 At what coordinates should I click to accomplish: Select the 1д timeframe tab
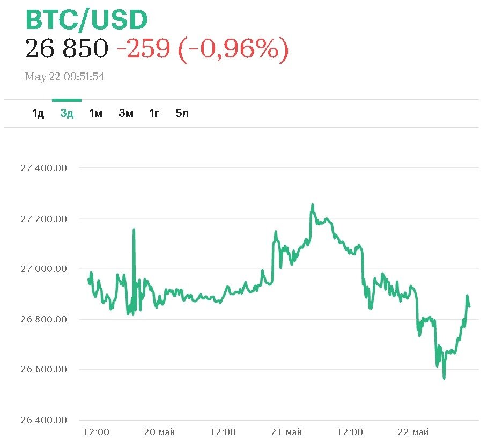(38, 113)
